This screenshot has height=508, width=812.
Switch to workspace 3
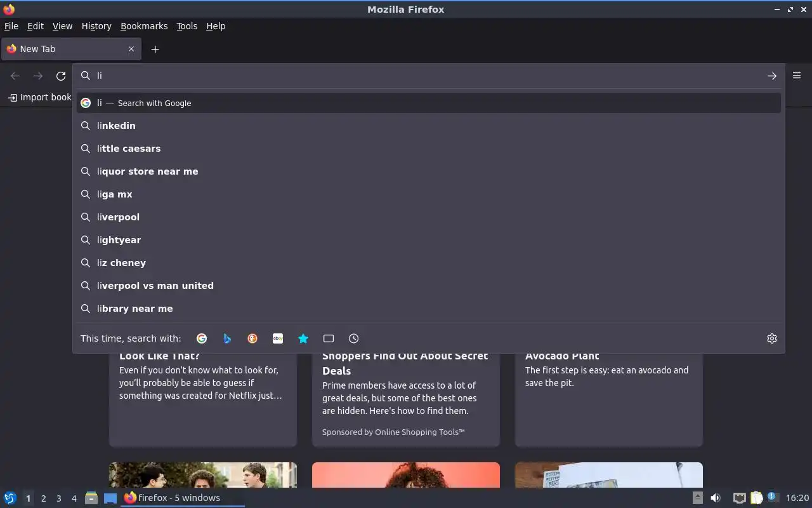click(x=58, y=498)
